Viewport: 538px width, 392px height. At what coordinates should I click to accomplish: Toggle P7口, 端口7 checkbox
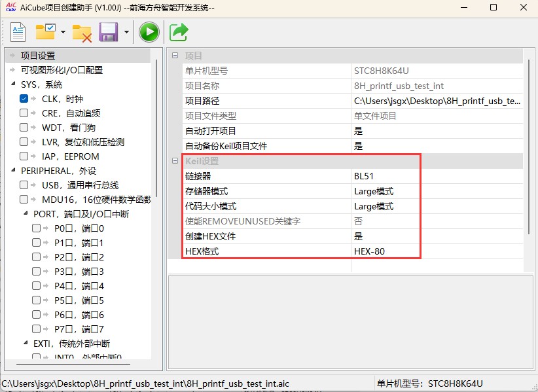point(36,329)
